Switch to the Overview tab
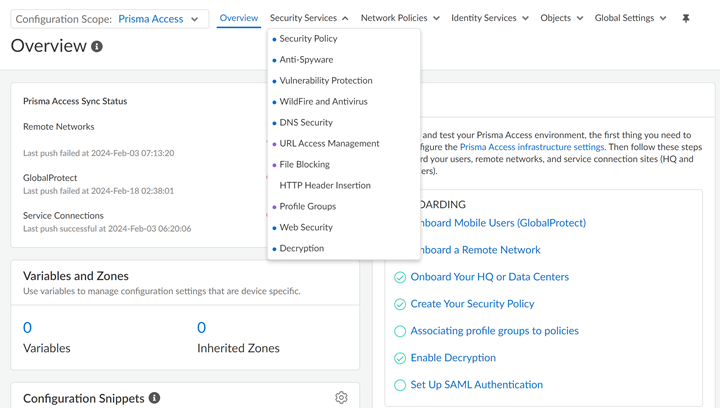 pyautogui.click(x=239, y=18)
